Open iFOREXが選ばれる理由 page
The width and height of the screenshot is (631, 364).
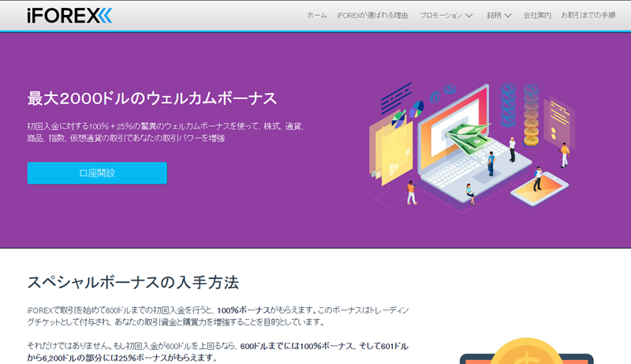tap(372, 15)
